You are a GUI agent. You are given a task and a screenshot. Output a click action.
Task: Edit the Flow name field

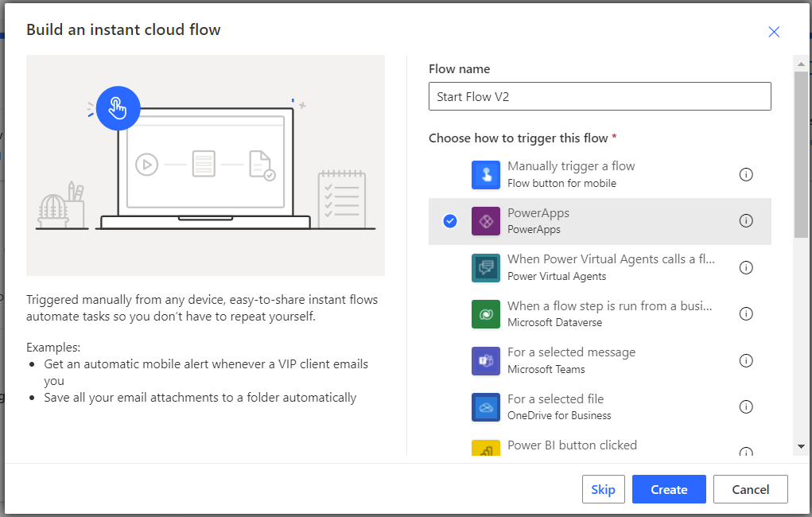click(600, 96)
